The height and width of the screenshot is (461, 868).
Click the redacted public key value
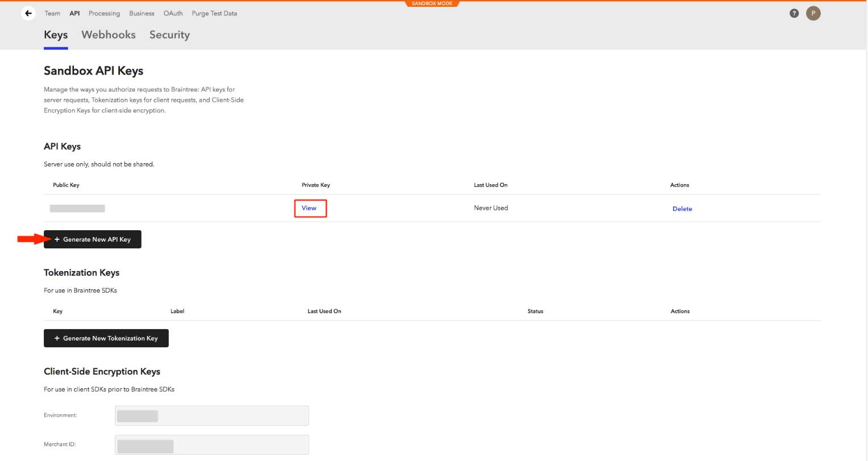tap(77, 209)
